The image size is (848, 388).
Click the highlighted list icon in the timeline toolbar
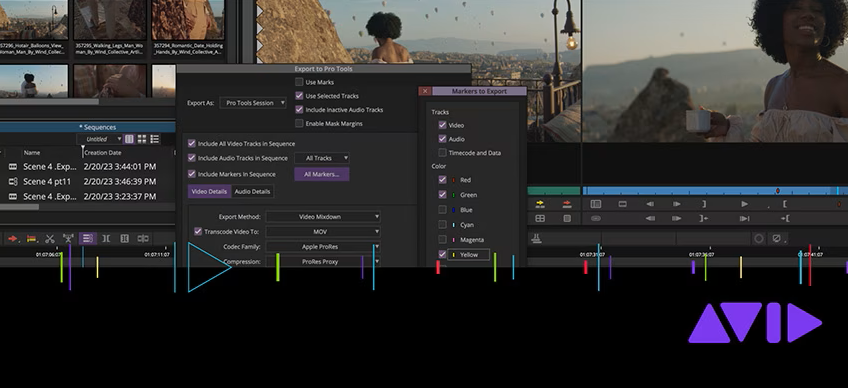pyautogui.click(x=88, y=238)
